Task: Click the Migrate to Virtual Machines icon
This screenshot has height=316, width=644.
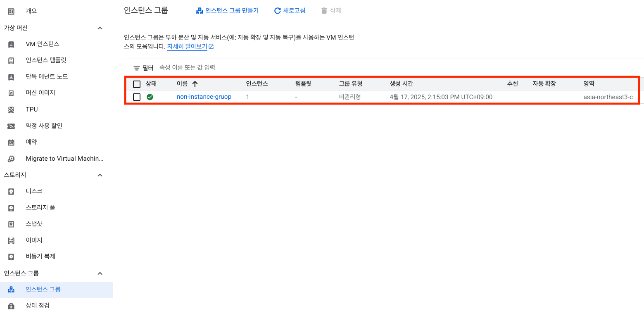Action: click(x=11, y=159)
